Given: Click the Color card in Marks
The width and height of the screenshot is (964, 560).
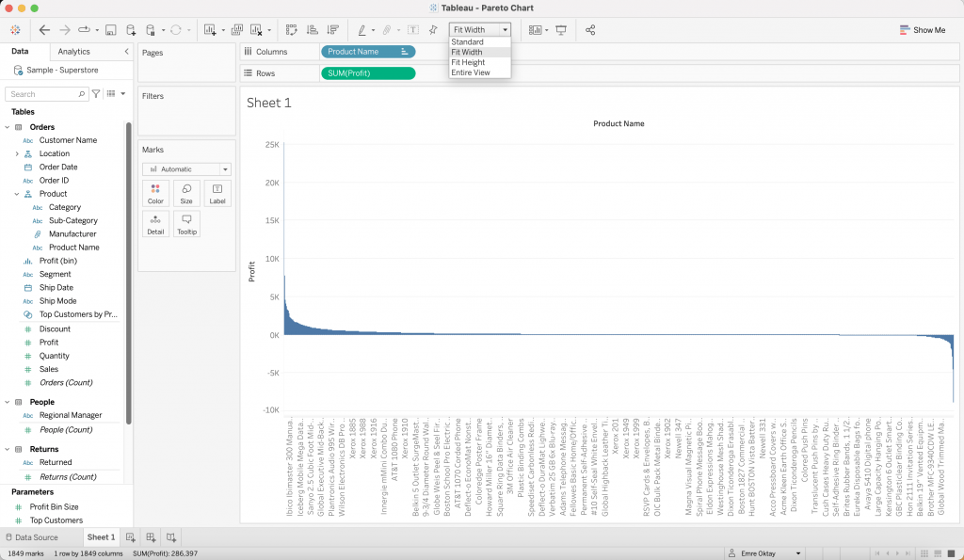Looking at the screenshot, I should (x=155, y=193).
